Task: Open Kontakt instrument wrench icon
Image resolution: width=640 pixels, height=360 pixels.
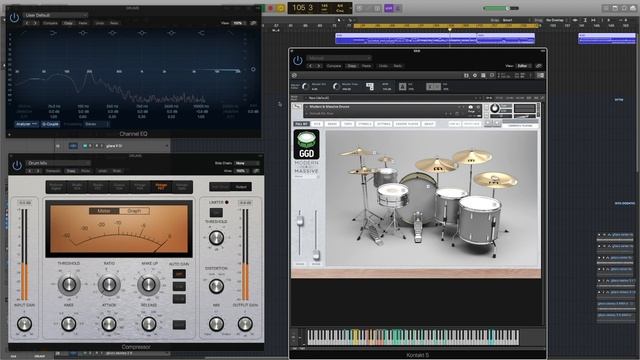Action: coord(297,107)
